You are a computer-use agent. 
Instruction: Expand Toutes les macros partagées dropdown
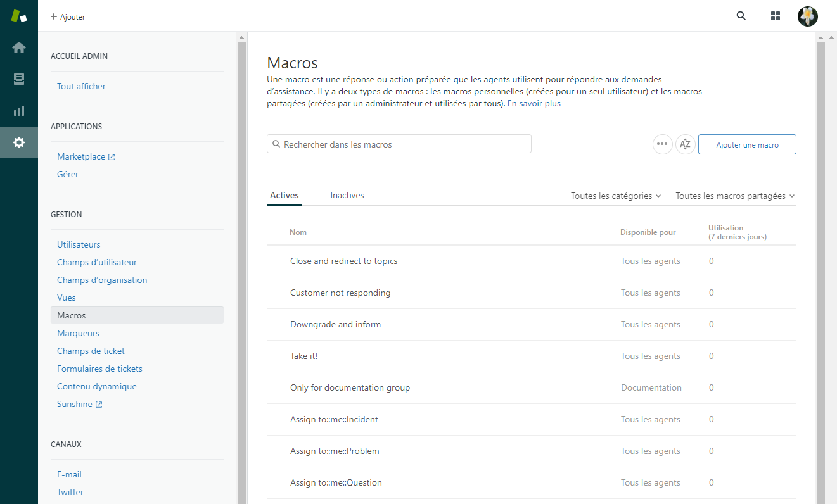tap(734, 196)
